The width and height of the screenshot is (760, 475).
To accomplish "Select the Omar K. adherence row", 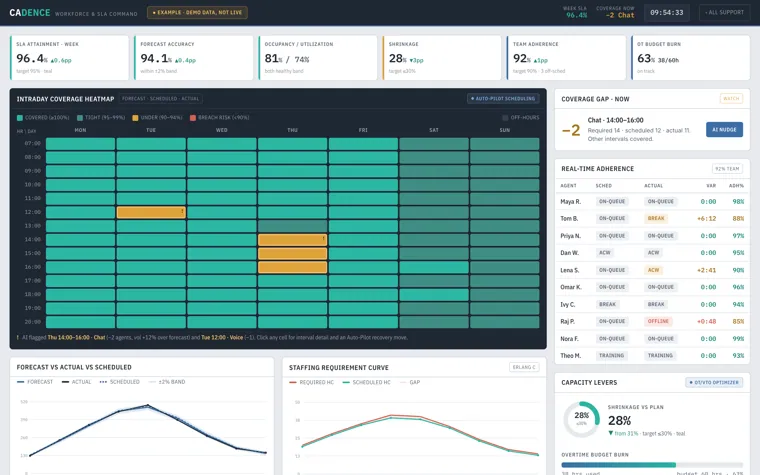I will 652,287.
